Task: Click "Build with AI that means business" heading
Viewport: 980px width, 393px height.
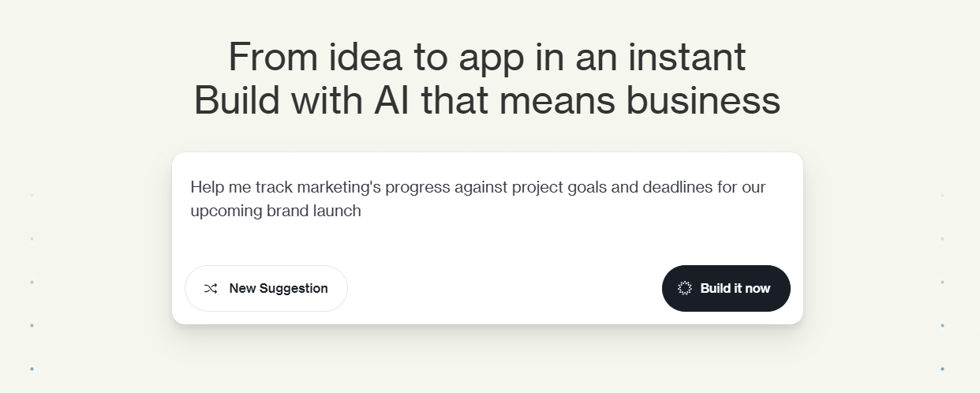Action: coord(487,101)
